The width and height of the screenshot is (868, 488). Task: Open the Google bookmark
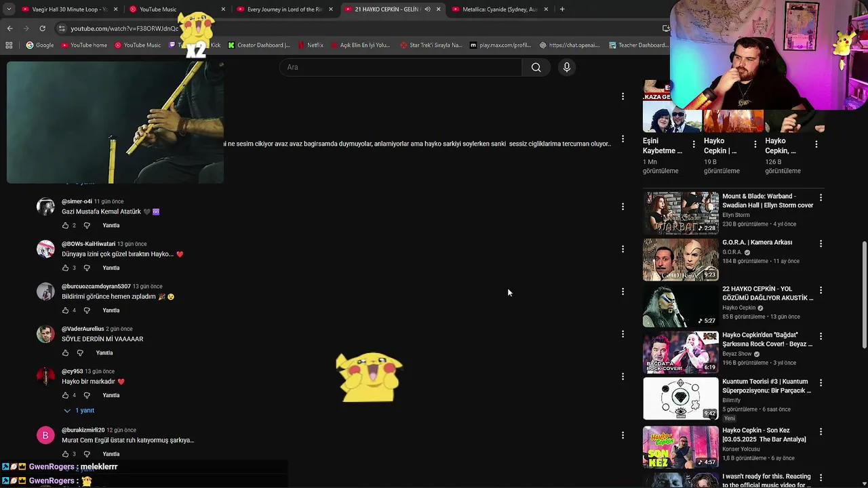pos(40,45)
